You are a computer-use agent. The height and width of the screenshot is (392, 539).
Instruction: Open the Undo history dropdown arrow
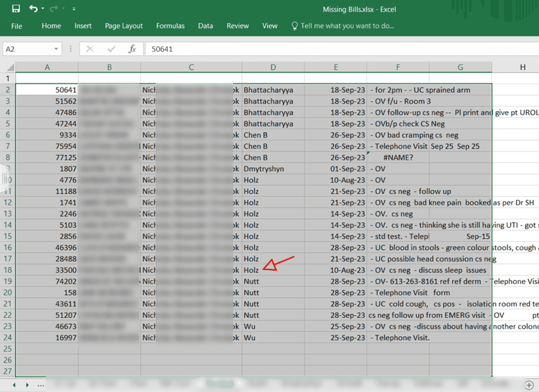pyautogui.click(x=42, y=9)
